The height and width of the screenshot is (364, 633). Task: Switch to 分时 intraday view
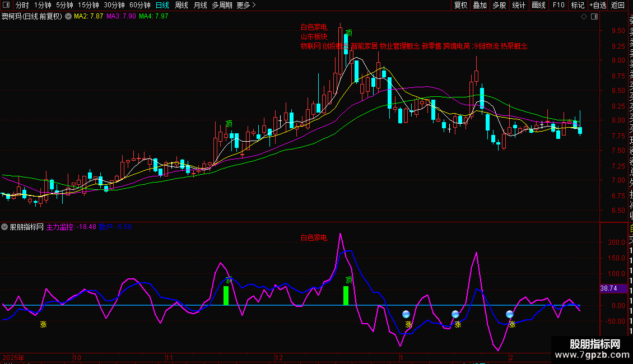pyautogui.click(x=22, y=5)
